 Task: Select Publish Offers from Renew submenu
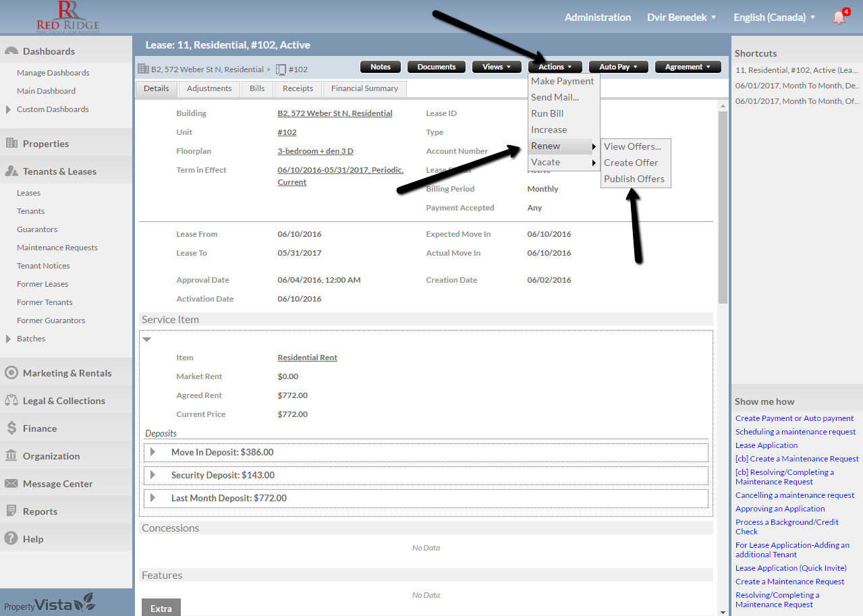pos(634,179)
